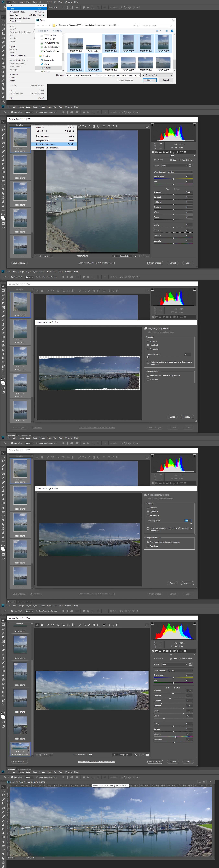This screenshot has height=868, width=219.
Task: Open the Automate submenu in File menu
Action: 27,74
